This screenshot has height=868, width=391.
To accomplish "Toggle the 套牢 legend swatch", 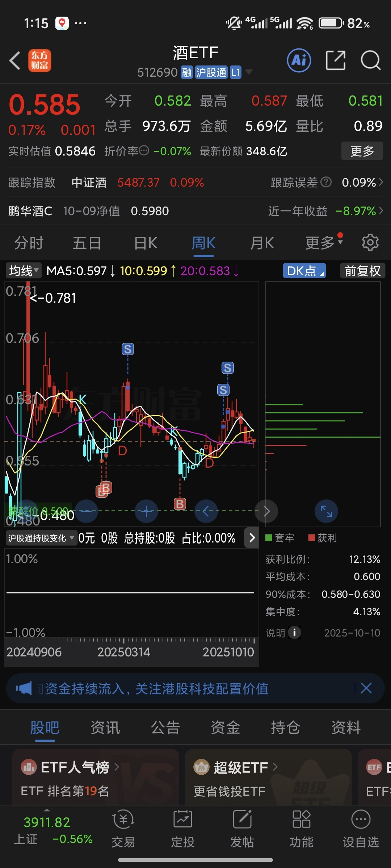I will [x=269, y=537].
